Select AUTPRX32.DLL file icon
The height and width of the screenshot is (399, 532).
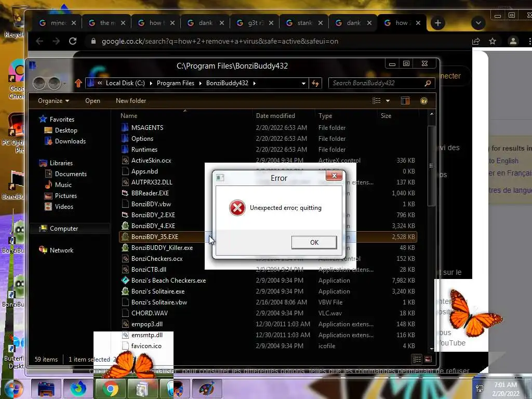point(125,182)
